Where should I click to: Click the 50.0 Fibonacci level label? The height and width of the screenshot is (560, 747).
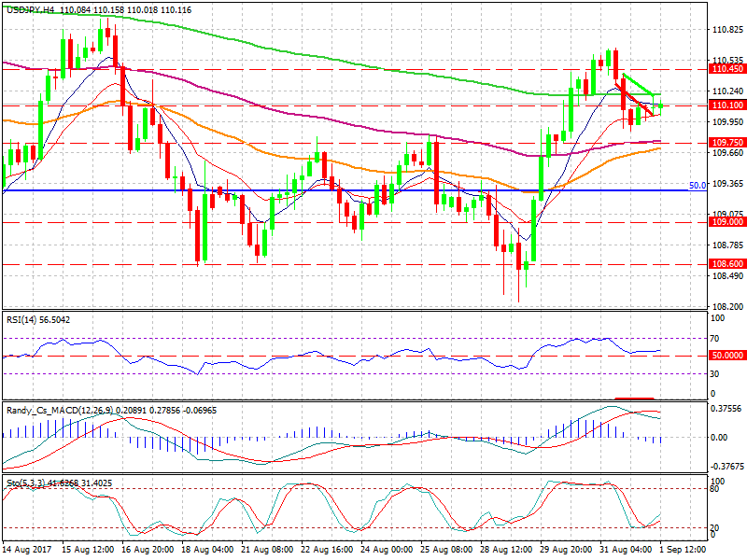pyautogui.click(x=697, y=186)
